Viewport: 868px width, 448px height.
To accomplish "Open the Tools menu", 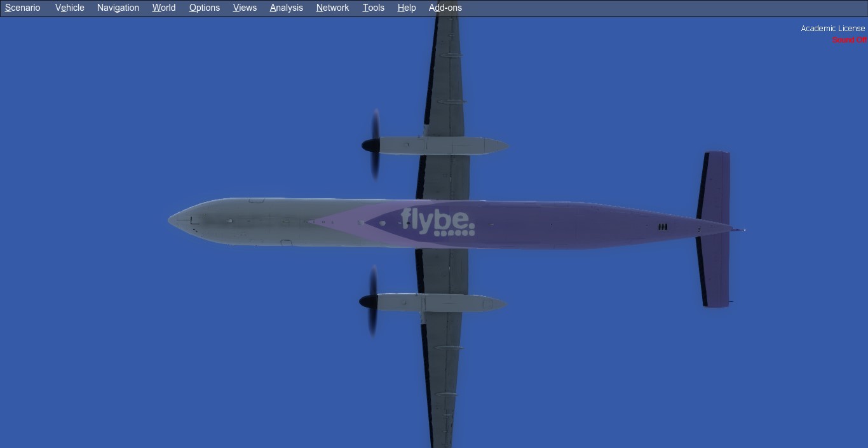I will 374,8.
